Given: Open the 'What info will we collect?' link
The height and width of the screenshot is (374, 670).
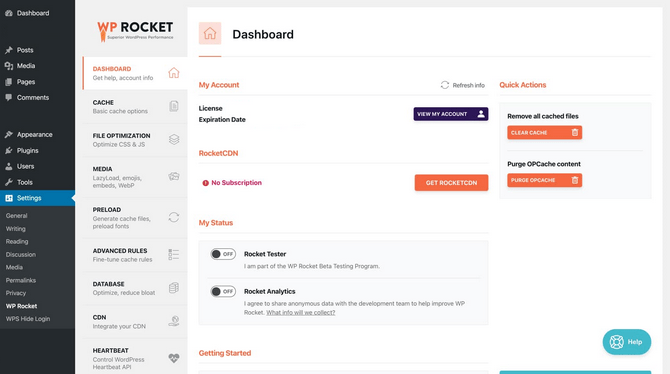Looking at the screenshot, I should 300,312.
